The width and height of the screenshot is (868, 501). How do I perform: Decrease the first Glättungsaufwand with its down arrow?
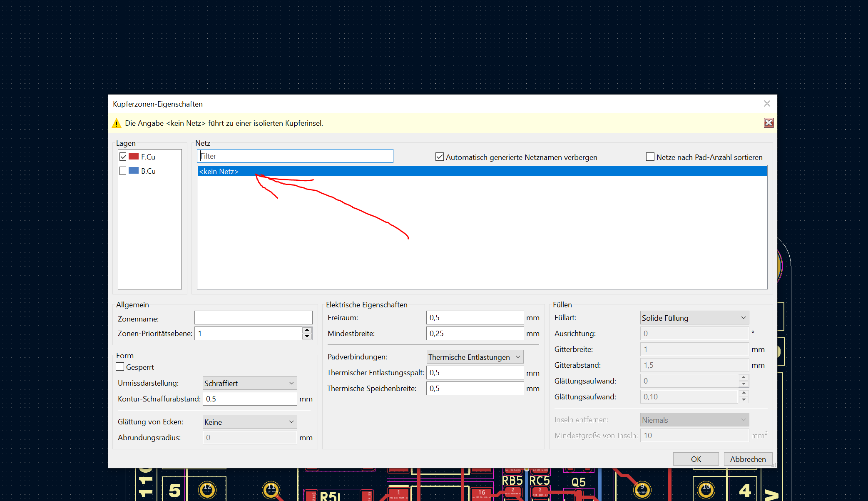[x=744, y=384]
